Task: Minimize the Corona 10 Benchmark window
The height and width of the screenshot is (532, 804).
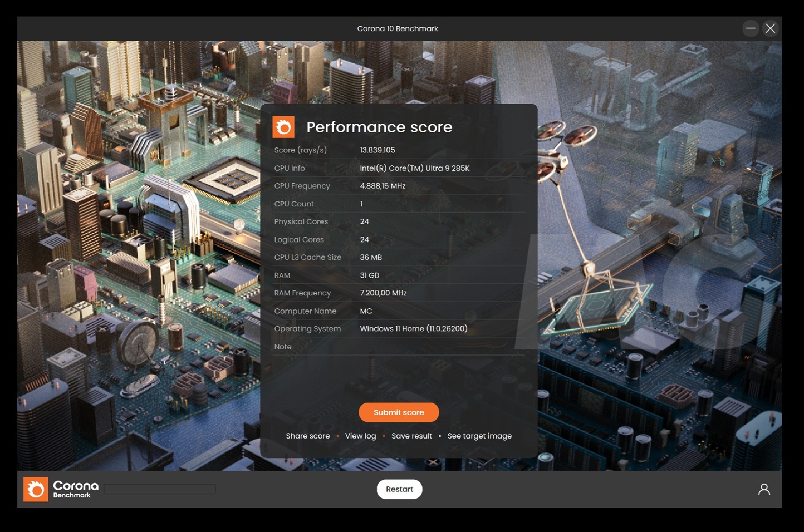Action: pyautogui.click(x=751, y=28)
